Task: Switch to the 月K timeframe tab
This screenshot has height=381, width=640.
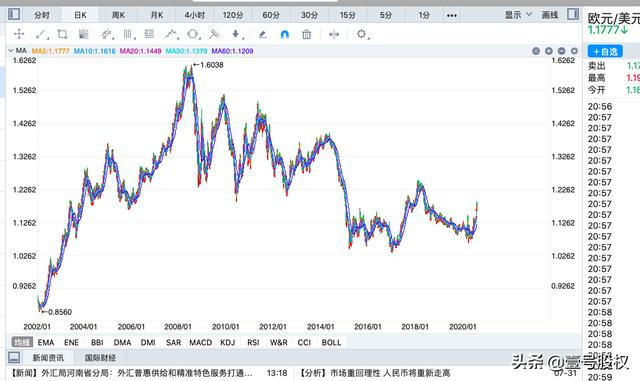Action: [157, 15]
